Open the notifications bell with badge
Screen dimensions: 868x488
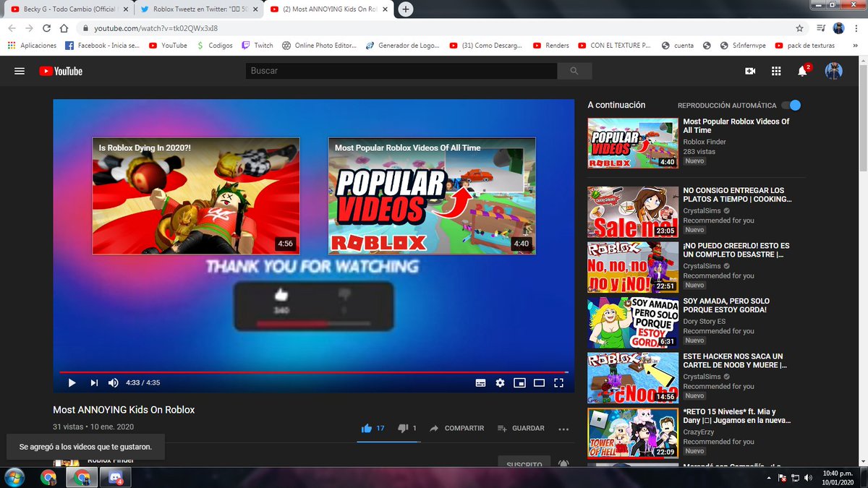pos(803,70)
